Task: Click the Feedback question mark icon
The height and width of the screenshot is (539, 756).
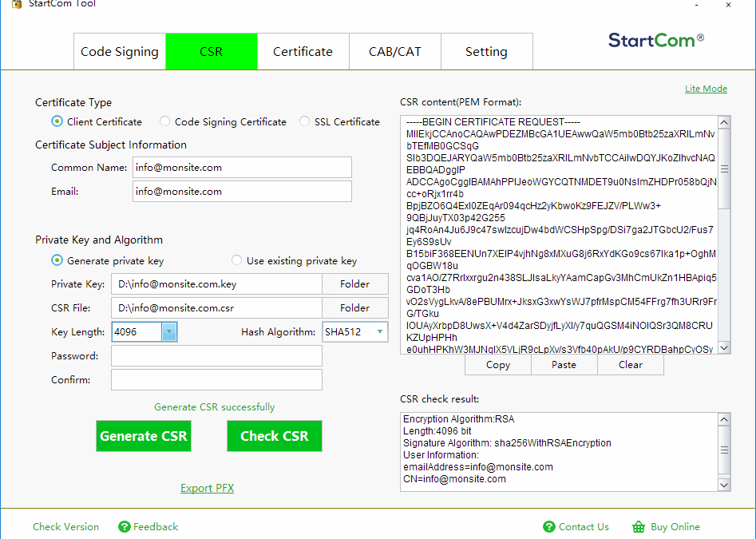Action: [x=125, y=527]
